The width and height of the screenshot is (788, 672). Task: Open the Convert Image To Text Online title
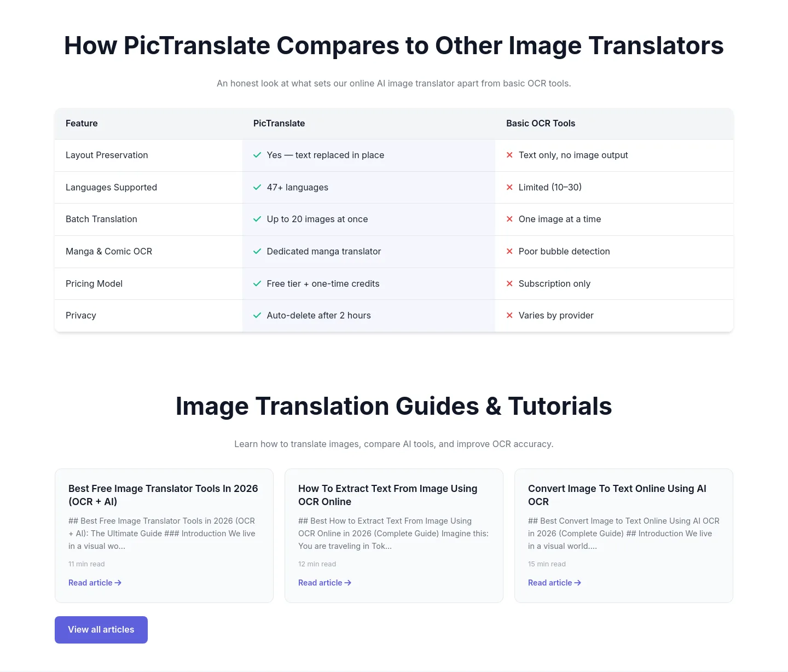[617, 495]
